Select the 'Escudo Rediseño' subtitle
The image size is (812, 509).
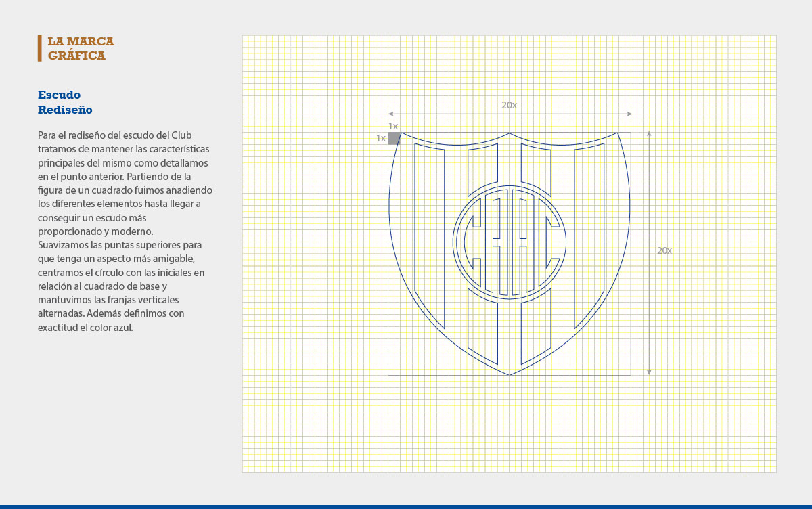[65, 102]
